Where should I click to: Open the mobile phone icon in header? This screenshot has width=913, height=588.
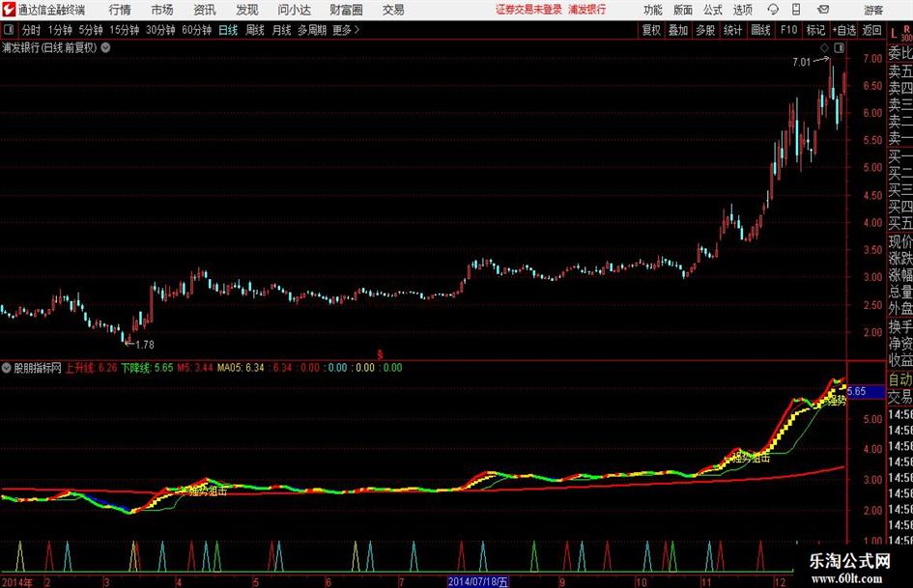796,10
